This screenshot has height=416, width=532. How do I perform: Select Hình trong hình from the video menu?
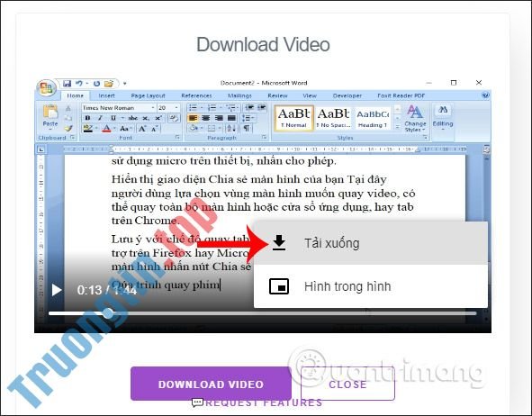(x=371, y=286)
